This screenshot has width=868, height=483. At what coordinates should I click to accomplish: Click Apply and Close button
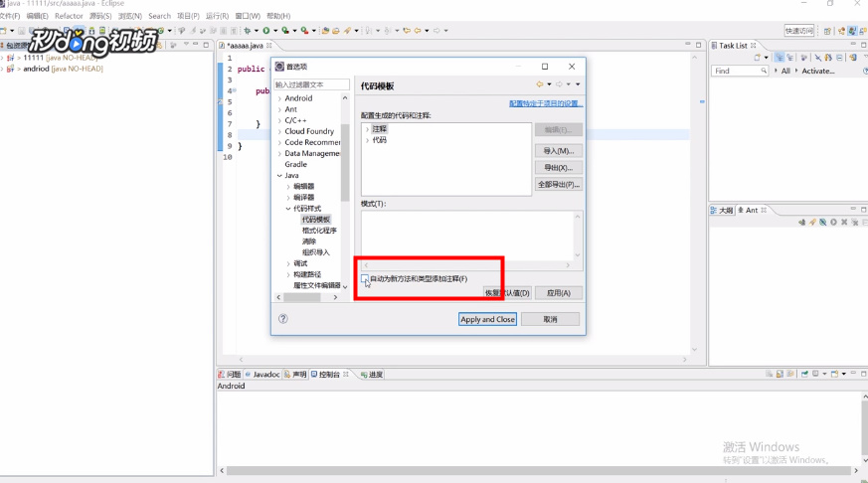tap(487, 319)
